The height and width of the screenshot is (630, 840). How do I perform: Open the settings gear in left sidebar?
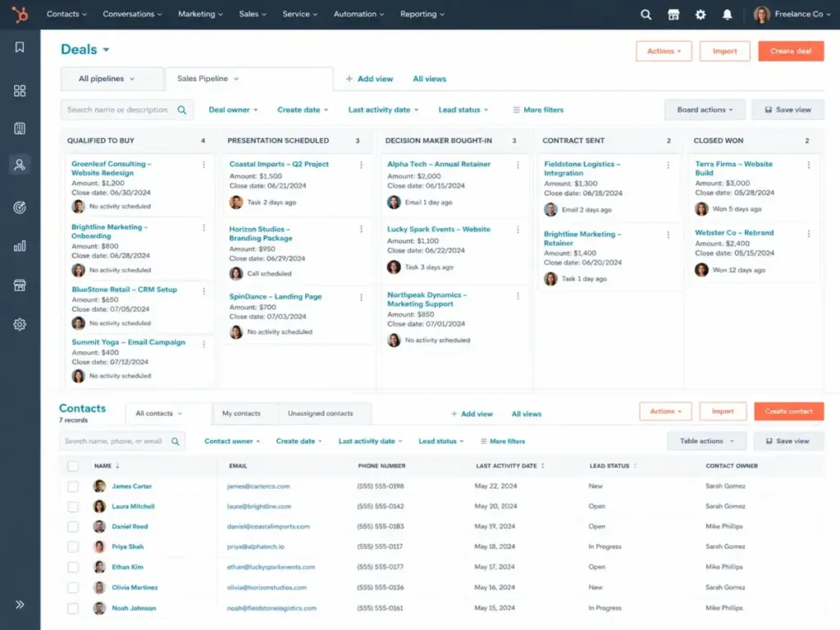pyautogui.click(x=20, y=324)
